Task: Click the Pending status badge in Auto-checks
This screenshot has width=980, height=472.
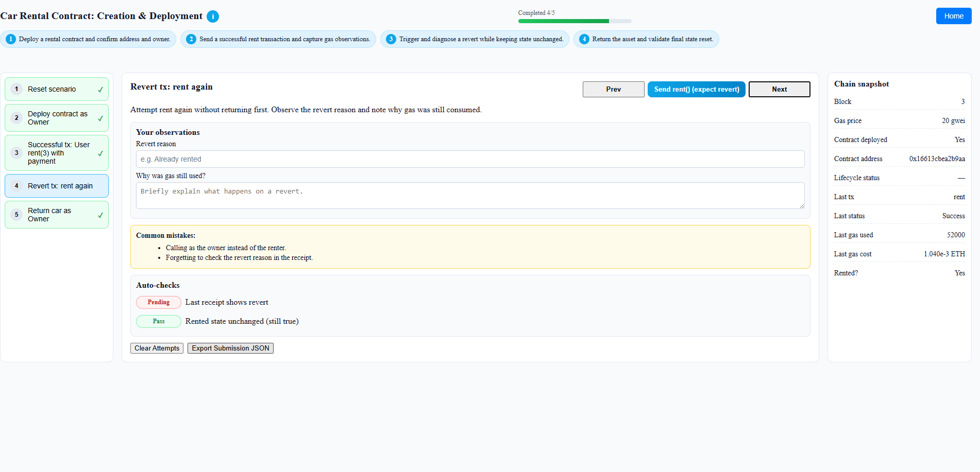Action: click(x=158, y=302)
